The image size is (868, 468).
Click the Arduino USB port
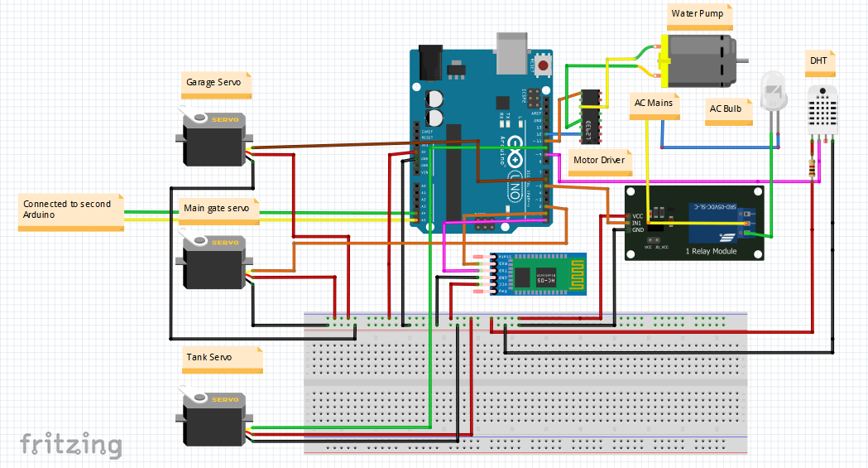tap(512, 53)
